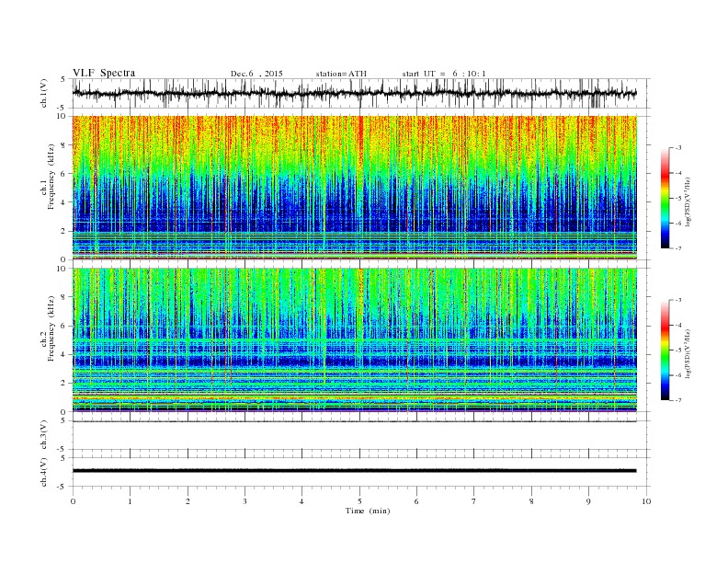Click time axis tick label "7"
Screen dimensions: 728x563
point(474,501)
